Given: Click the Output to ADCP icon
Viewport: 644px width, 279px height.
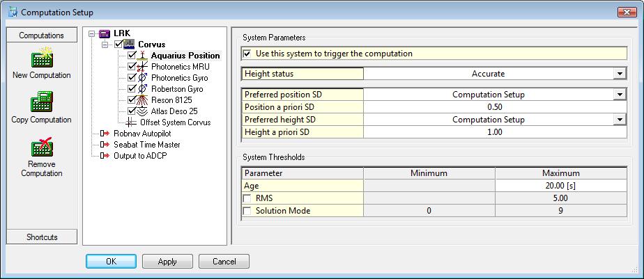Looking at the screenshot, I should (105, 156).
